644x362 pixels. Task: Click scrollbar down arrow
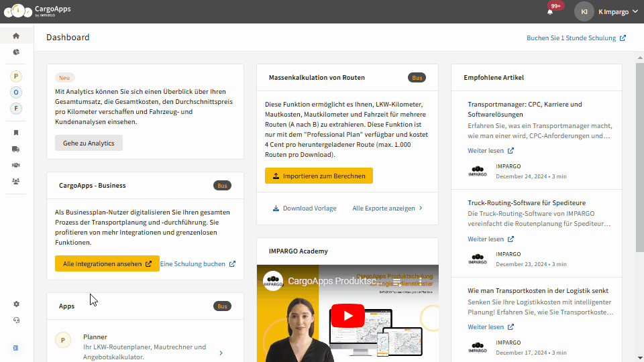(x=640, y=358)
